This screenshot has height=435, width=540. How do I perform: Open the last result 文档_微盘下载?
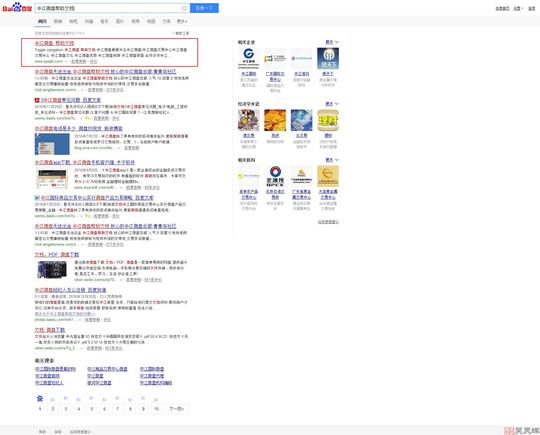[50, 330]
